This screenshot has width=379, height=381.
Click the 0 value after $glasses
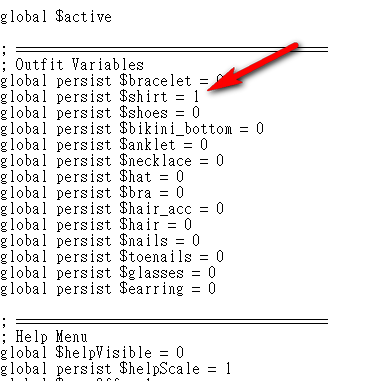pyautogui.click(x=212, y=273)
